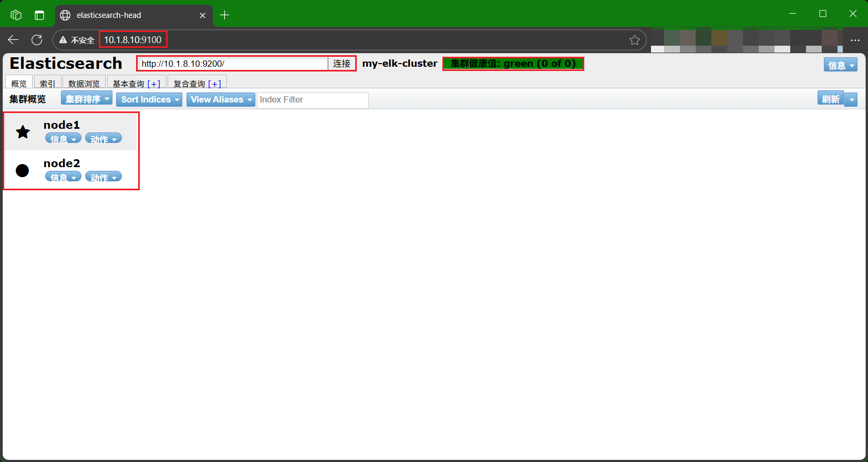Close the elasticsearch-head tab
868x462 pixels.
tap(202, 15)
